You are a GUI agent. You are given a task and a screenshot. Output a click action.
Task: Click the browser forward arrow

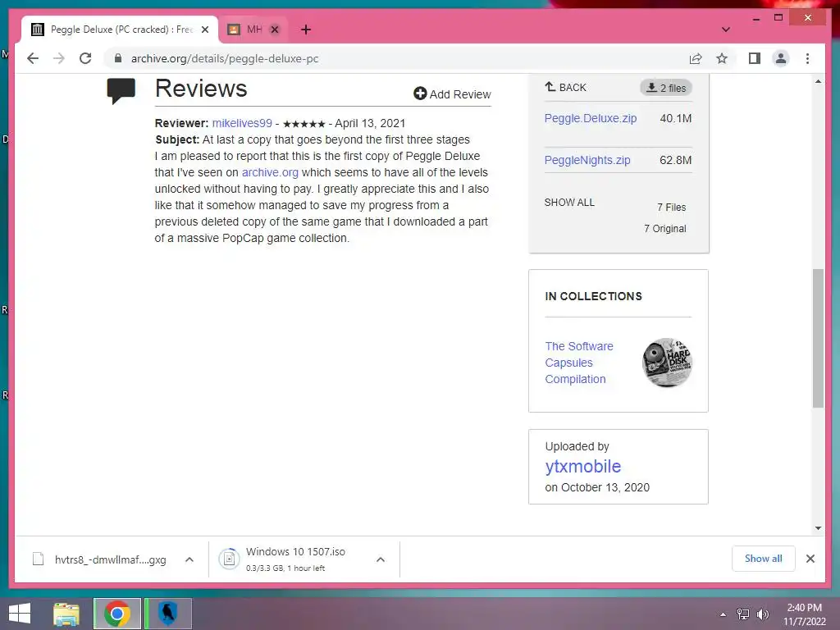(59, 58)
